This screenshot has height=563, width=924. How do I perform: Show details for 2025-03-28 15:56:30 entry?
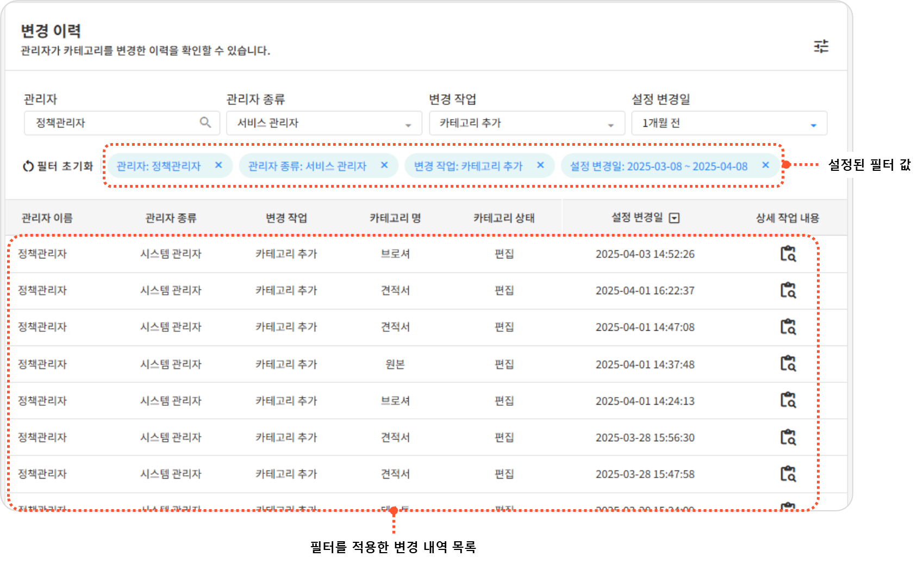(x=788, y=437)
